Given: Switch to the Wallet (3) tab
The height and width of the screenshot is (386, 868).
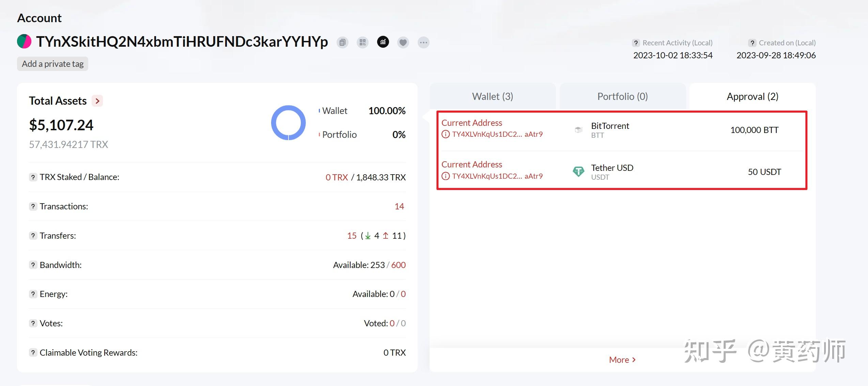Looking at the screenshot, I should [493, 96].
